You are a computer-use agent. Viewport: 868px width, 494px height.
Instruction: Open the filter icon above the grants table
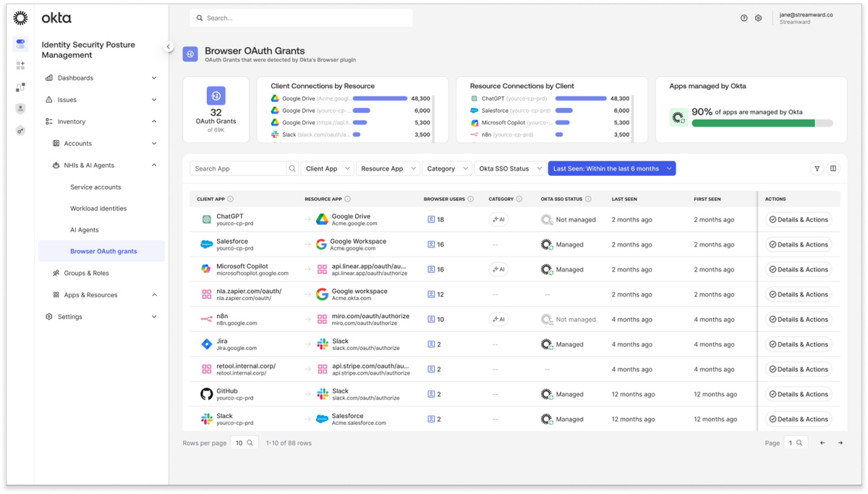[x=817, y=168]
